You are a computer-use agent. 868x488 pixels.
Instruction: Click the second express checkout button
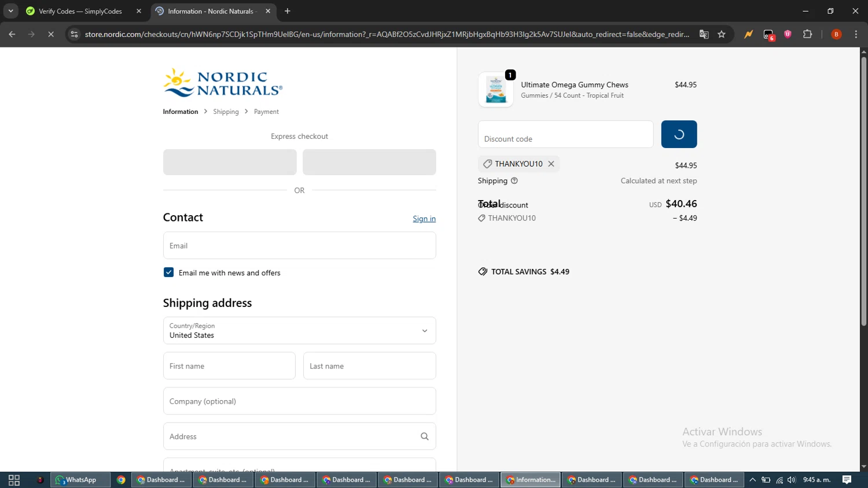tap(369, 162)
